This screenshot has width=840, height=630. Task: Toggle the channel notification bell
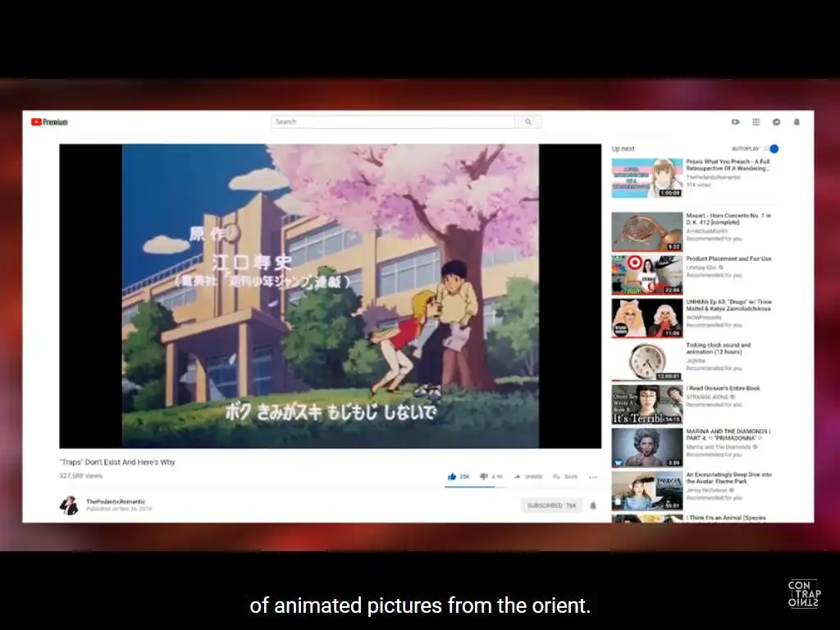point(593,505)
